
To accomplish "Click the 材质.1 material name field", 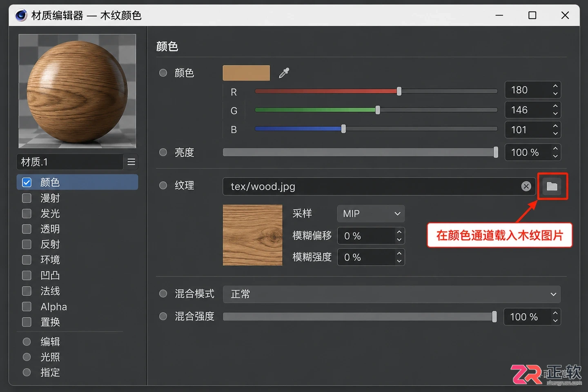I will click(x=70, y=162).
